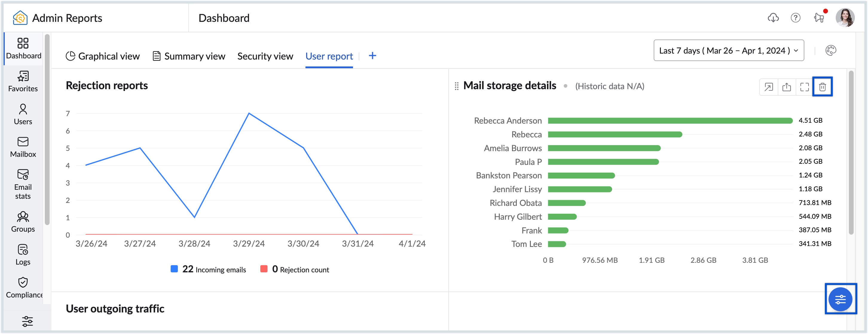Image resolution: width=868 pixels, height=334 pixels.
Task: Switch to the Summary view tab
Action: [x=189, y=56]
